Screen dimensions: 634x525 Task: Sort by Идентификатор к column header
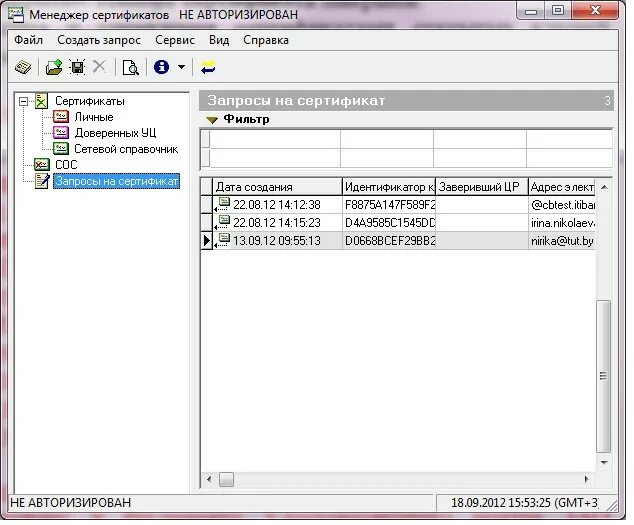pos(389,187)
